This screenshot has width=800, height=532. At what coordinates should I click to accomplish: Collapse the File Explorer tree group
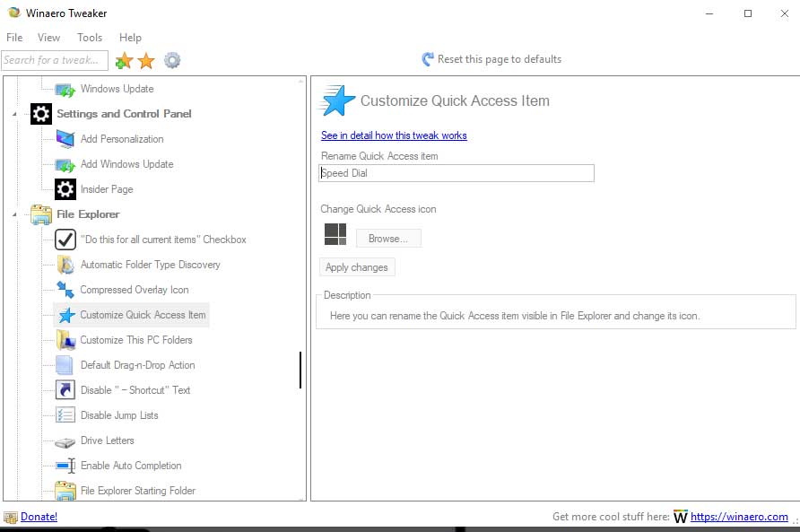tap(14, 214)
